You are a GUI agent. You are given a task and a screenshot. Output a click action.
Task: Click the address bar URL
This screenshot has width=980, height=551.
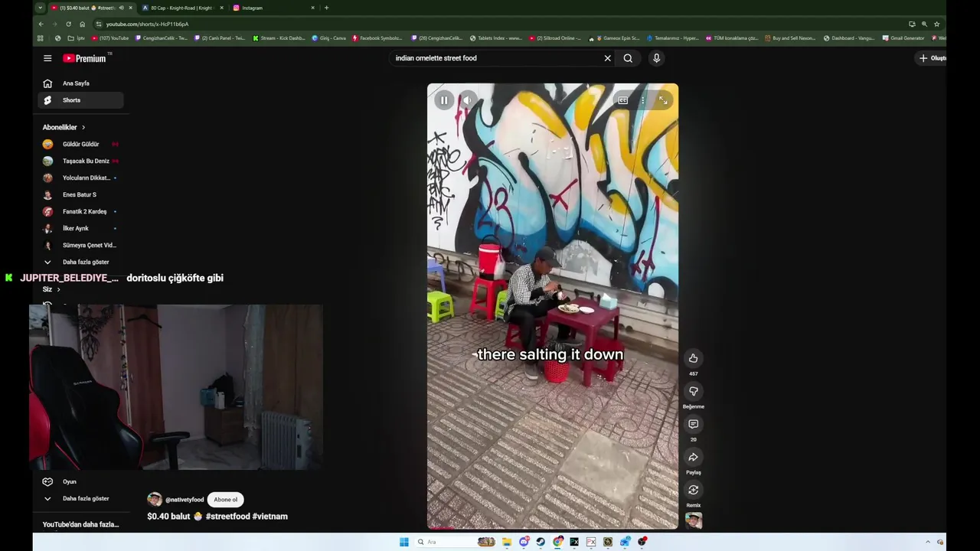click(x=147, y=24)
